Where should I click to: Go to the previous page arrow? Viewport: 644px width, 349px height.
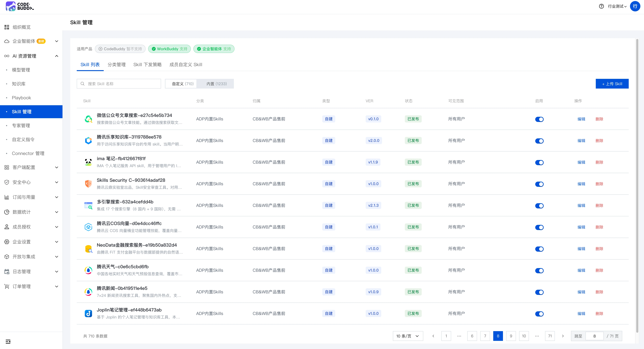(433, 336)
